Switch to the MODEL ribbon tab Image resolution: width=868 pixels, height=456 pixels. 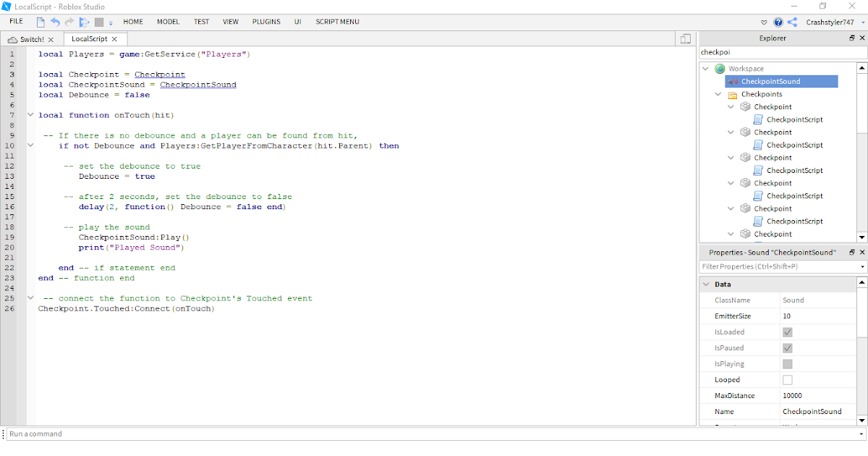169,22
